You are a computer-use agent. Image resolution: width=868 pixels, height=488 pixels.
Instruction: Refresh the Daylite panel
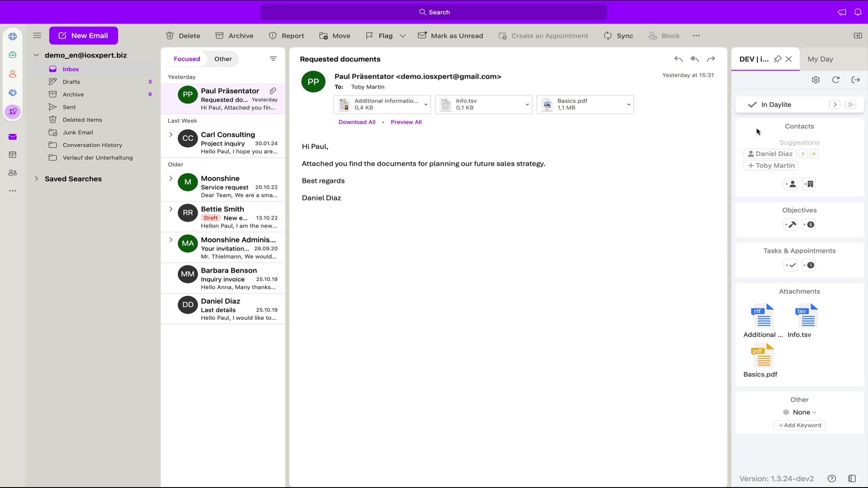836,80
